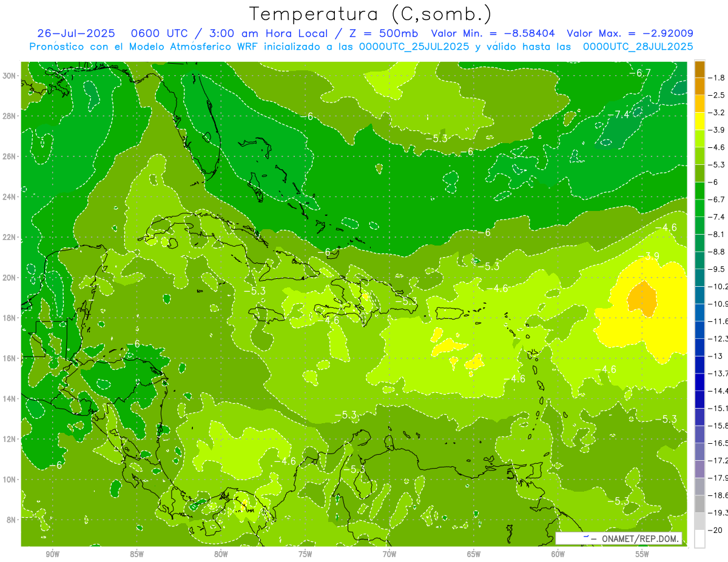Screen dimensions: 728x562
Task: Click the 70W longitude axis label
Action: click(389, 554)
